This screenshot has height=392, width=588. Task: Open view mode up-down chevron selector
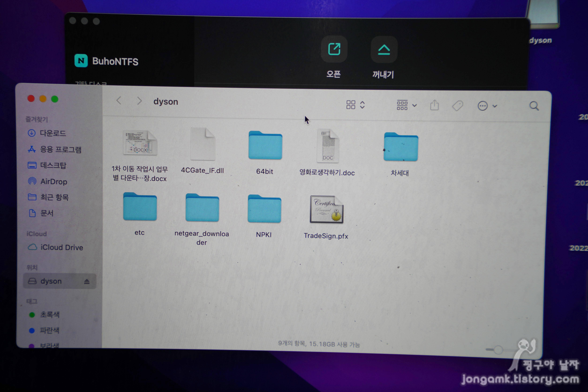point(362,105)
